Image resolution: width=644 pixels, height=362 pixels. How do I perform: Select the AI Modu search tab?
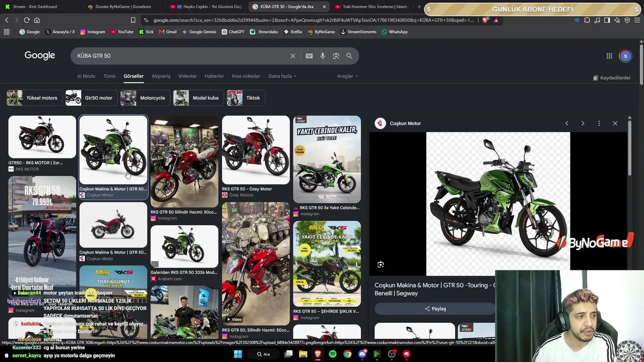click(86, 76)
